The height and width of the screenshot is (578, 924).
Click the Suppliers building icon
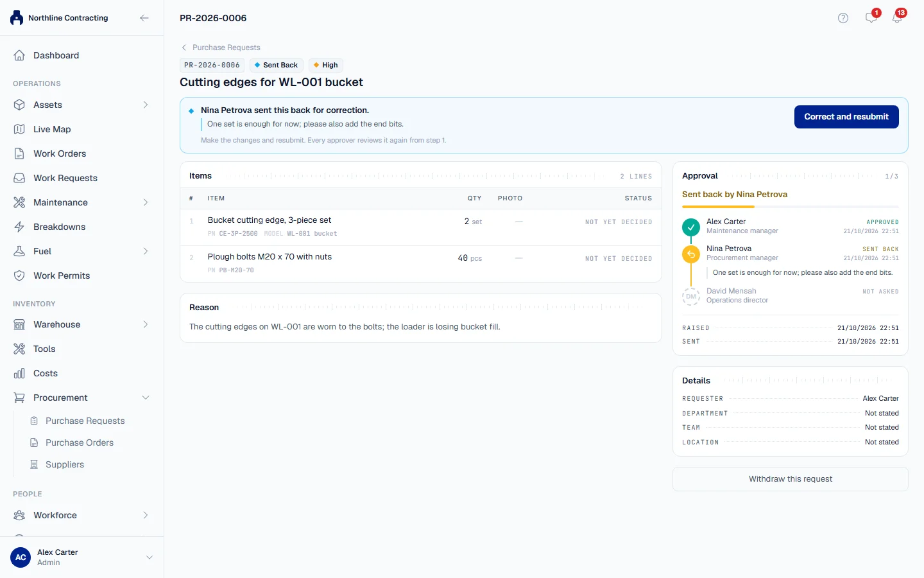(34, 464)
